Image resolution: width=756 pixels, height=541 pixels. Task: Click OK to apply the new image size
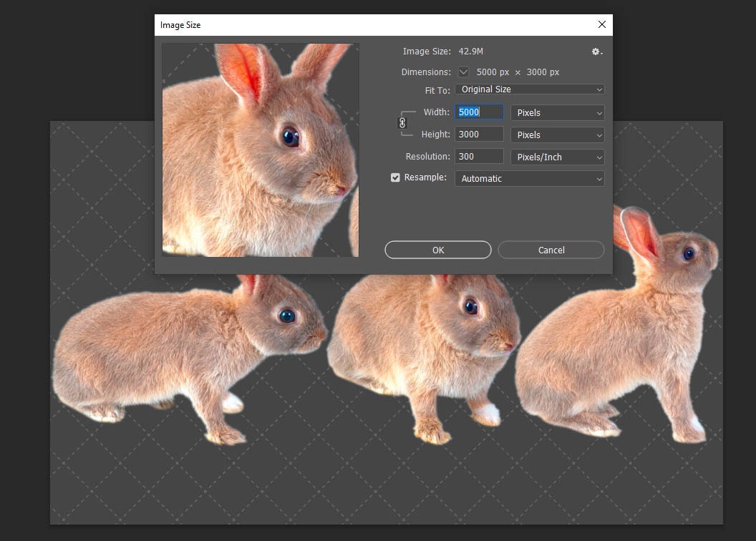(x=437, y=250)
